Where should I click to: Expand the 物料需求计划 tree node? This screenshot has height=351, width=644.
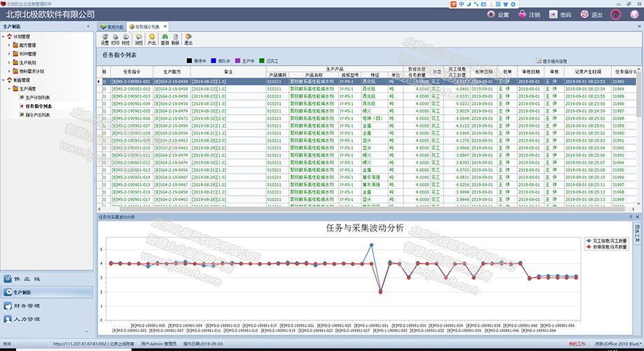coord(9,71)
